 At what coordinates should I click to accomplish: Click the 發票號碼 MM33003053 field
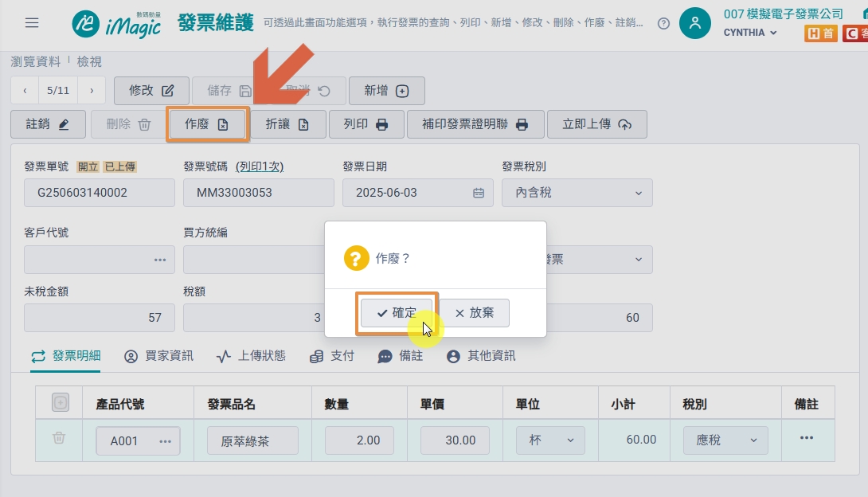point(259,193)
